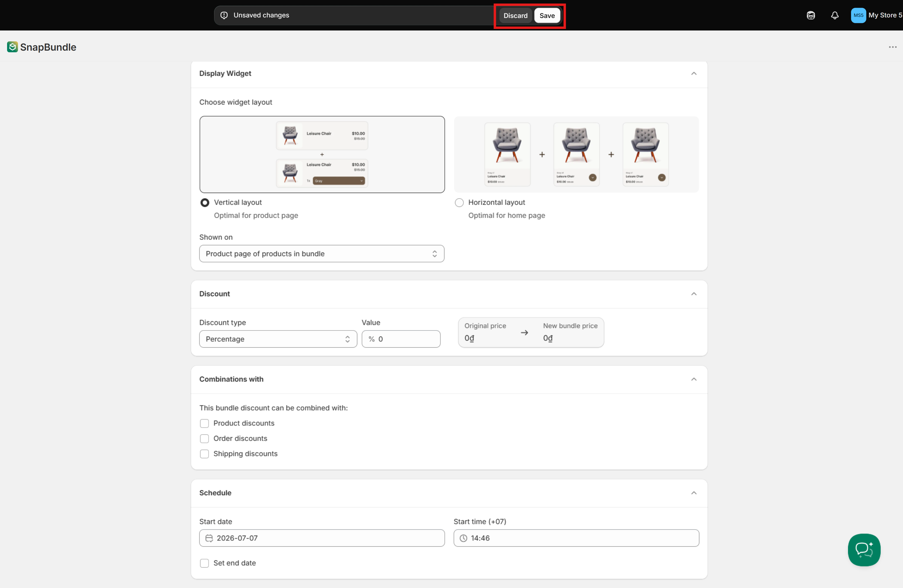903x588 pixels.
Task: Open the Sidekick assistant icon
Action: point(810,15)
